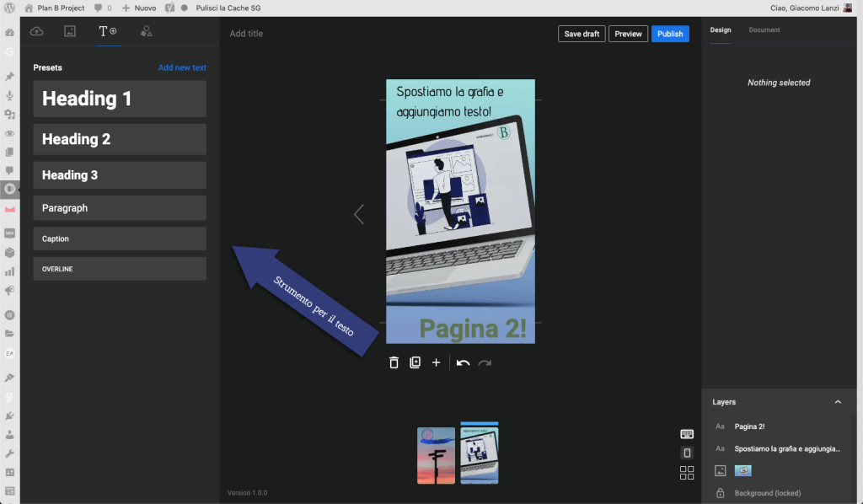The image size is (863, 504).
Task: Open the Pages icon in admin sidebar
Action: [9, 153]
